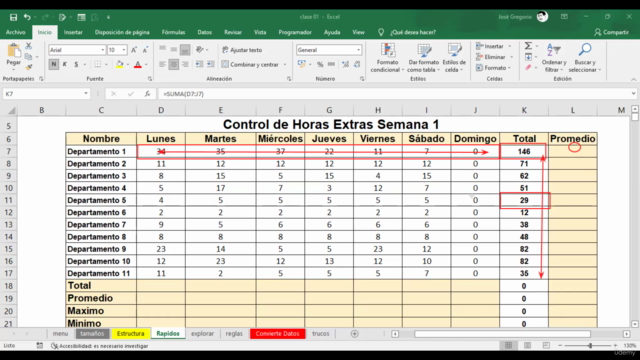This screenshot has height=360, width=640.
Task: Open text orientation options
Action: (x=200, y=50)
